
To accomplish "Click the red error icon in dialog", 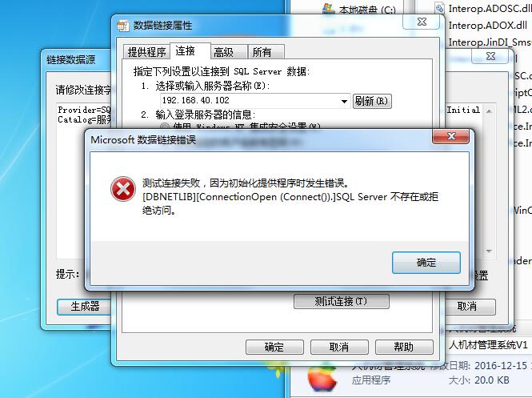I will [x=123, y=189].
